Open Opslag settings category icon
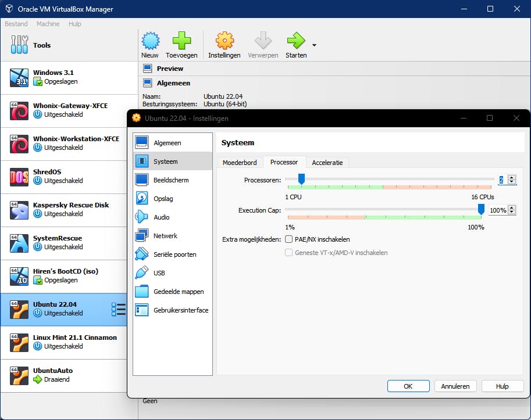 (x=141, y=198)
